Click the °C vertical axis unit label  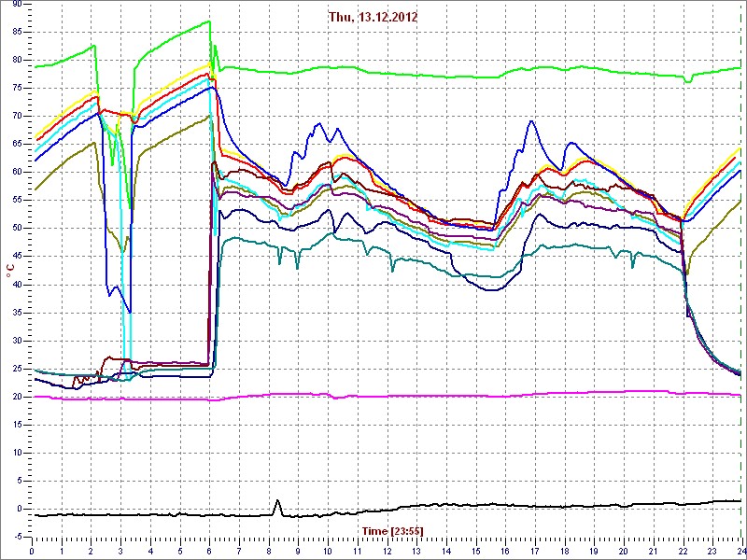(x=10, y=272)
